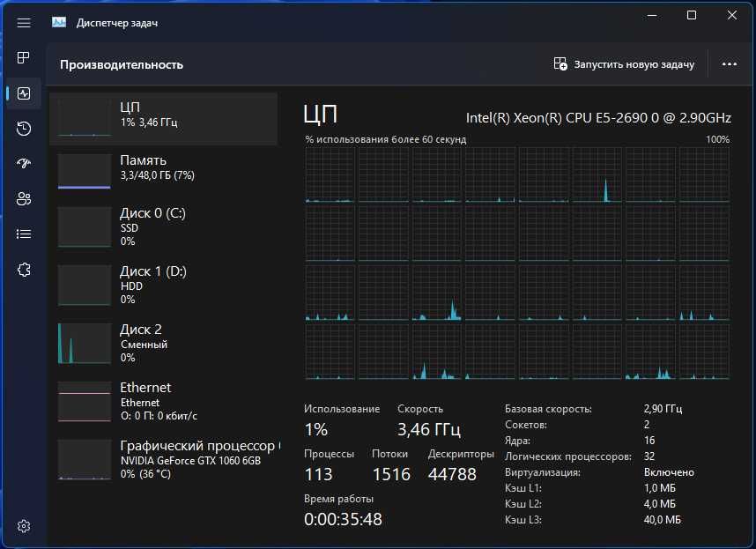Open Settings with the gear icon

tap(24, 526)
